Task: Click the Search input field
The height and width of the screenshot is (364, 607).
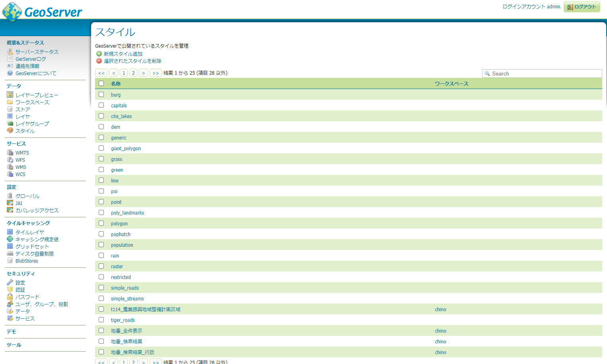Action: point(545,74)
